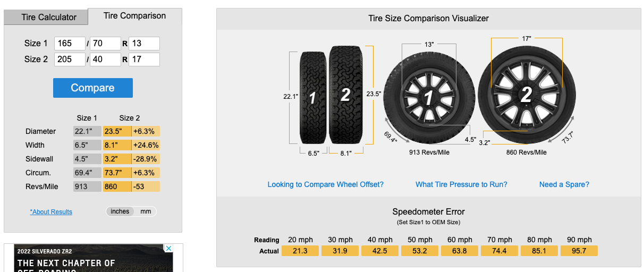Focus Size 2 rim diameter field 17
Viewport: 644px width, 272px height.
(x=144, y=59)
